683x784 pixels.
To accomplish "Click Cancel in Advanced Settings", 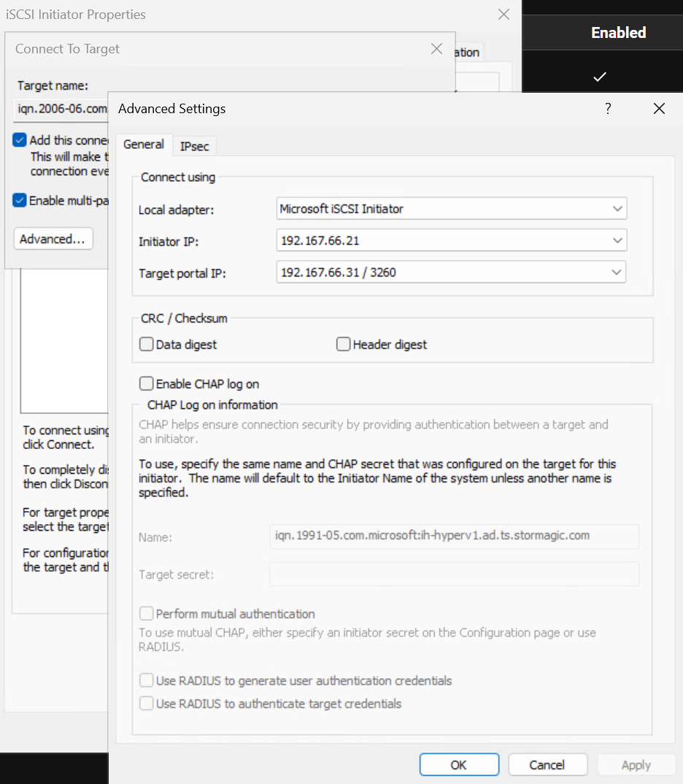I will pyautogui.click(x=547, y=764).
